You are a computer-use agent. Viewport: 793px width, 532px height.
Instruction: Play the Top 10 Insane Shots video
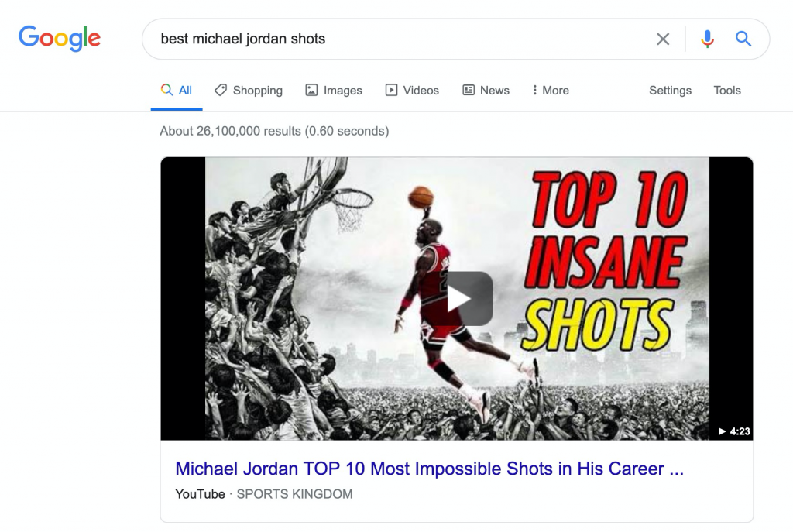tap(469, 298)
